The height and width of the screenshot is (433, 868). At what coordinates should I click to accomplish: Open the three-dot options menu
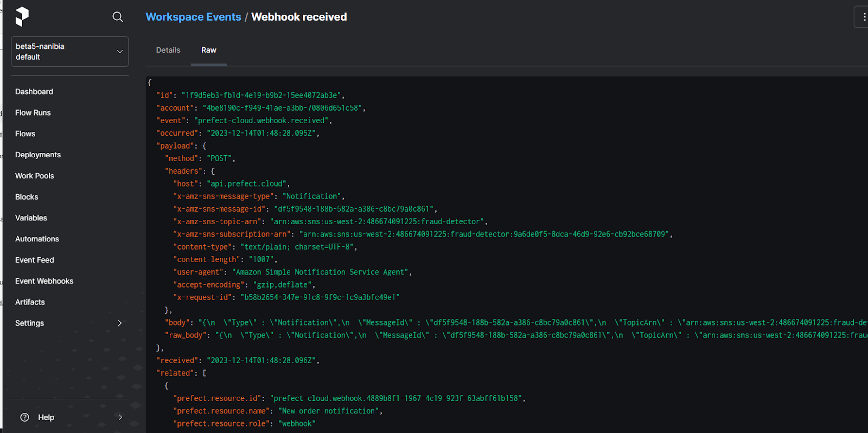tap(864, 17)
